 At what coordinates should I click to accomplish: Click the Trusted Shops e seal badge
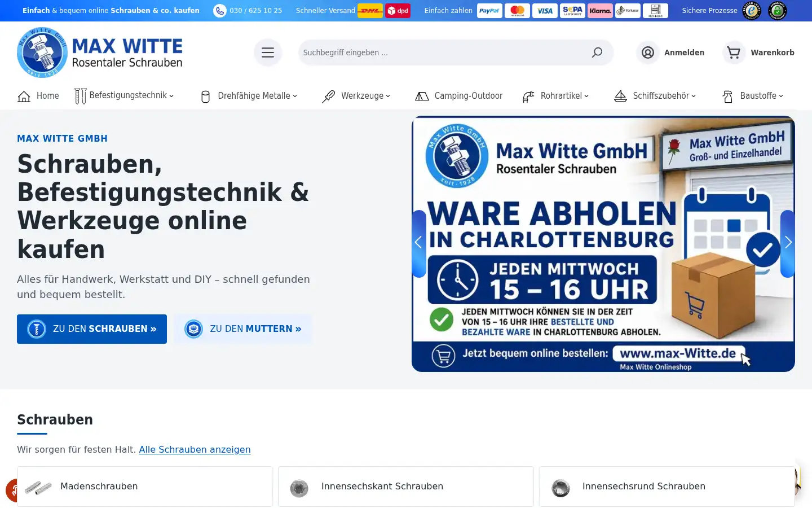[x=752, y=11]
